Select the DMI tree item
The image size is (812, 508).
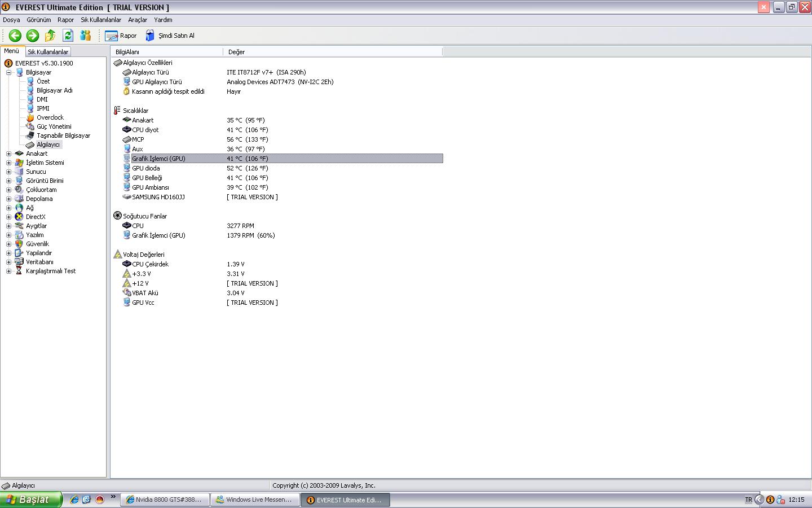(x=42, y=99)
